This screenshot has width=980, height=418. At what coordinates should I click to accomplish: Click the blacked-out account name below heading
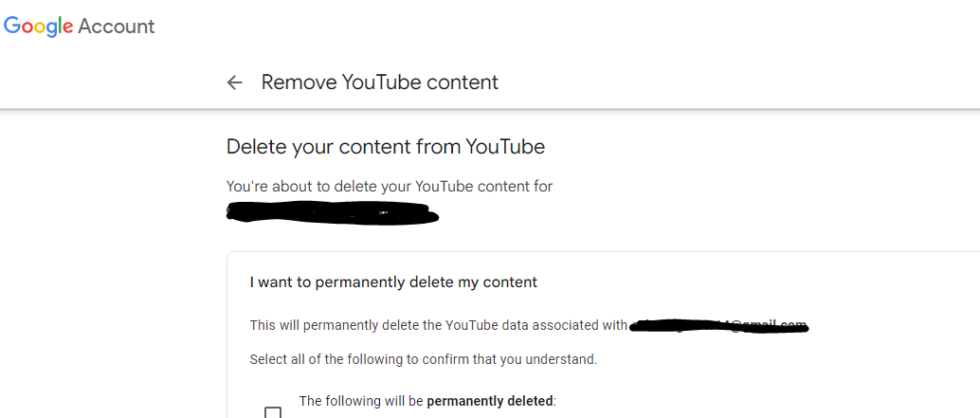[x=332, y=213]
